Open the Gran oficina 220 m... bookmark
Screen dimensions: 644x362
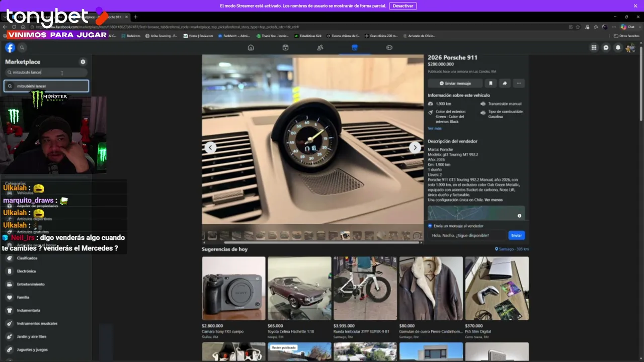(x=381, y=36)
